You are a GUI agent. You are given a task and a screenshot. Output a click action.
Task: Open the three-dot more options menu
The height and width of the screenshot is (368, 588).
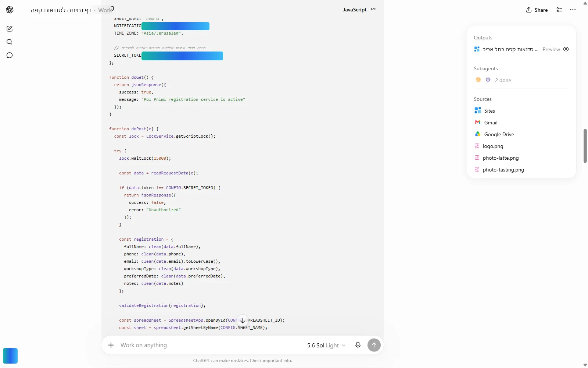point(573,10)
